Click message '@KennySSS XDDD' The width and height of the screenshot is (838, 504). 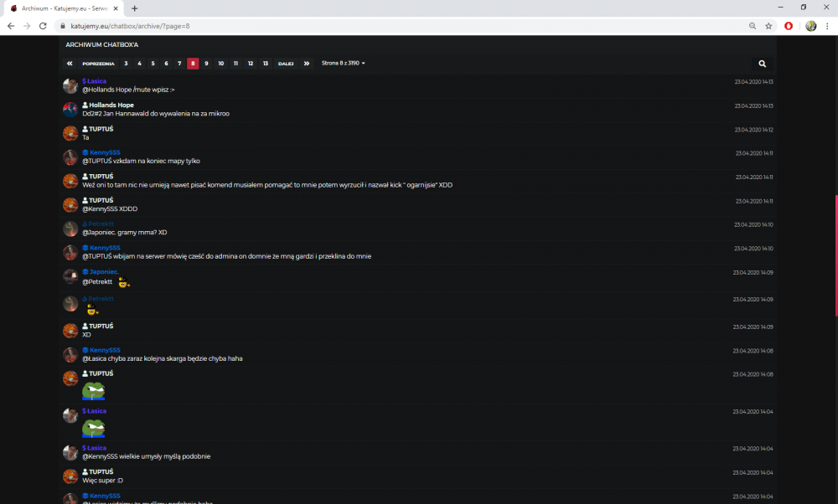coord(110,208)
